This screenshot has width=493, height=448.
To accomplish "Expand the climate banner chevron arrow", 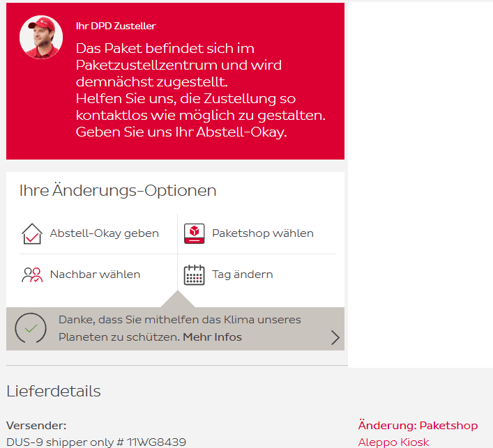I will (335, 338).
